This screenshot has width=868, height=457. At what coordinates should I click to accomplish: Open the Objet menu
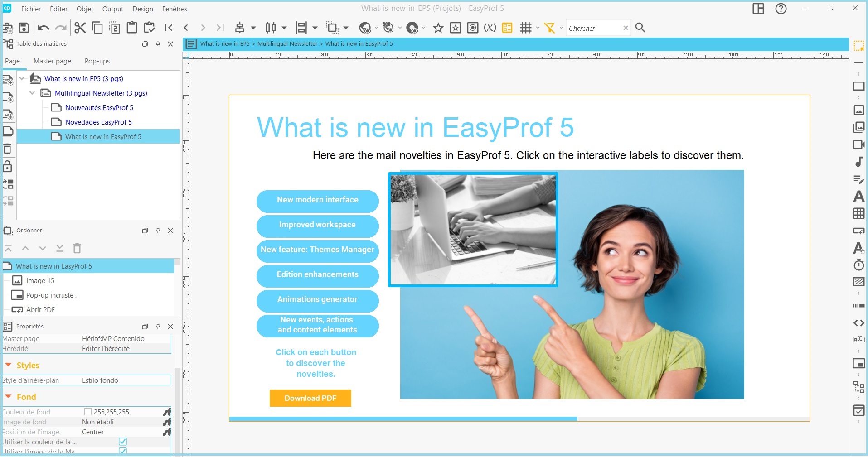(84, 9)
